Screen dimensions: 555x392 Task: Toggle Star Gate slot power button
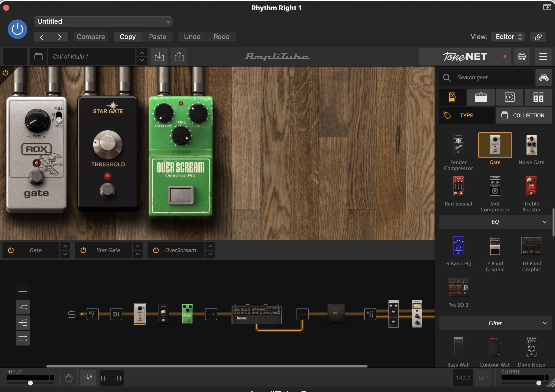(83, 250)
